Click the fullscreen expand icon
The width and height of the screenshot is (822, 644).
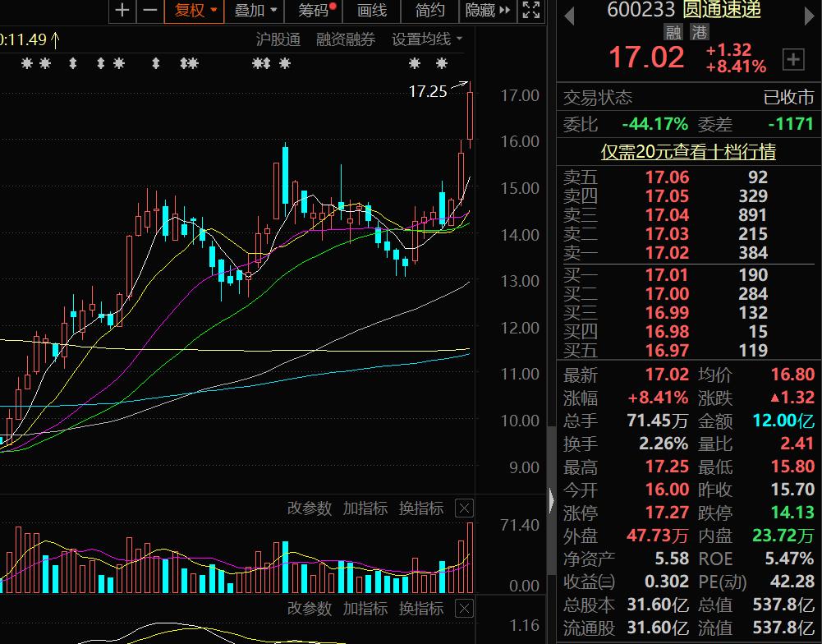point(532,11)
